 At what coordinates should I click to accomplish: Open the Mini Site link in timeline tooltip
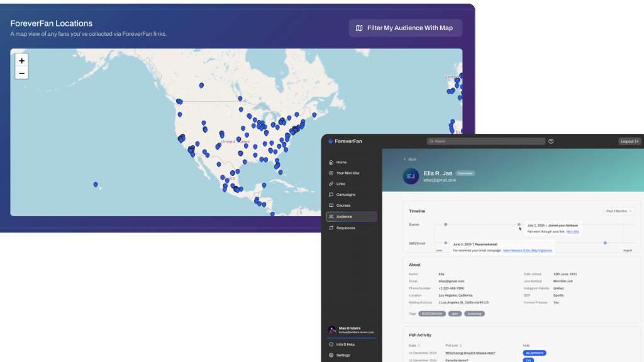pos(572,231)
